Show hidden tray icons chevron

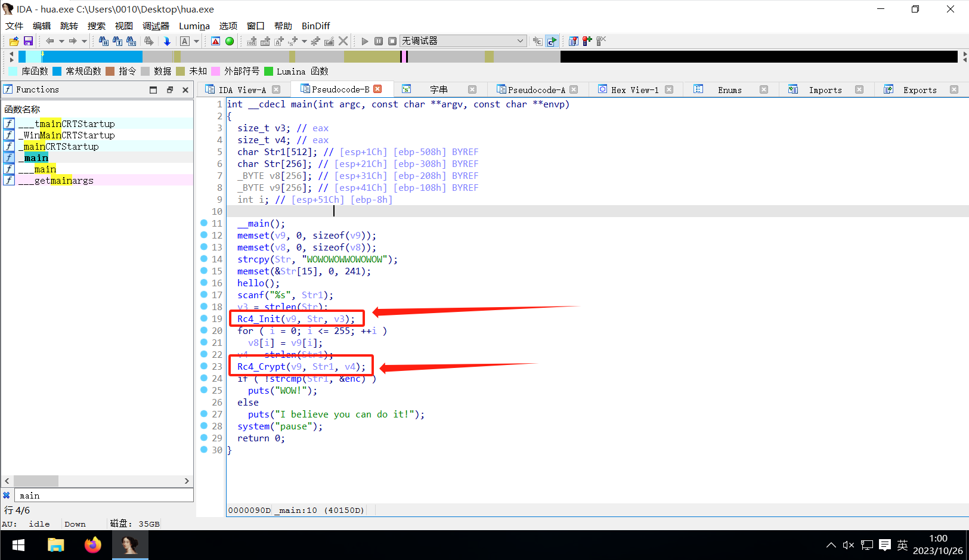coord(831,545)
